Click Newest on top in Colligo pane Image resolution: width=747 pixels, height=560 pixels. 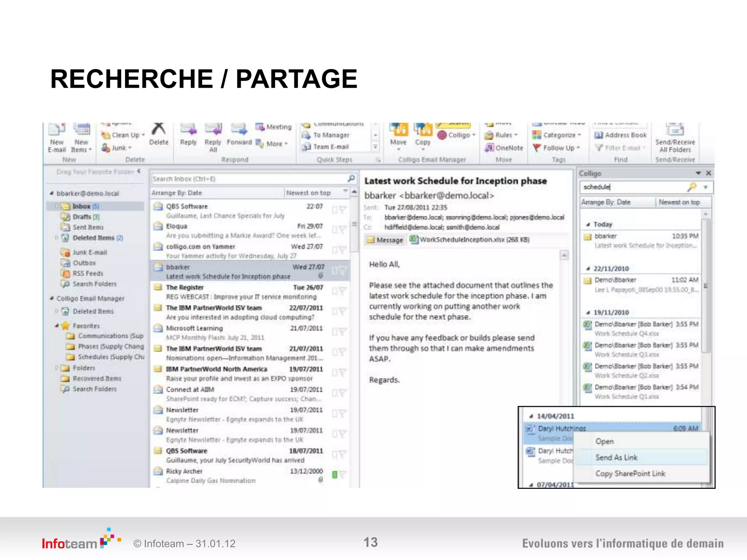click(x=679, y=202)
